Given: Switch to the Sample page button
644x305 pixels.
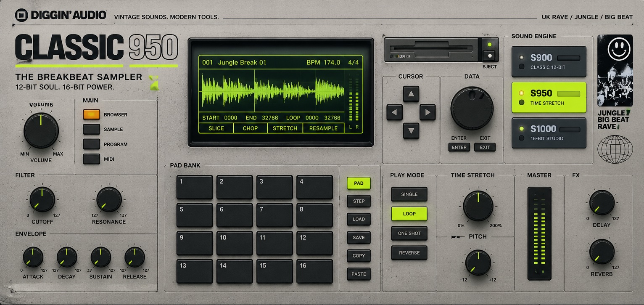Looking at the screenshot, I should 91,129.
